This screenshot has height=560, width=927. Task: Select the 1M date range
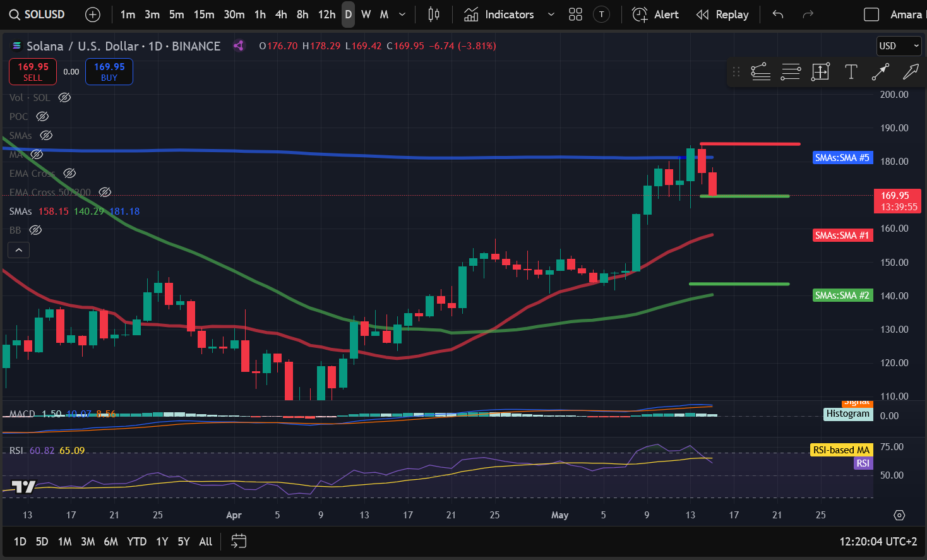(x=64, y=542)
